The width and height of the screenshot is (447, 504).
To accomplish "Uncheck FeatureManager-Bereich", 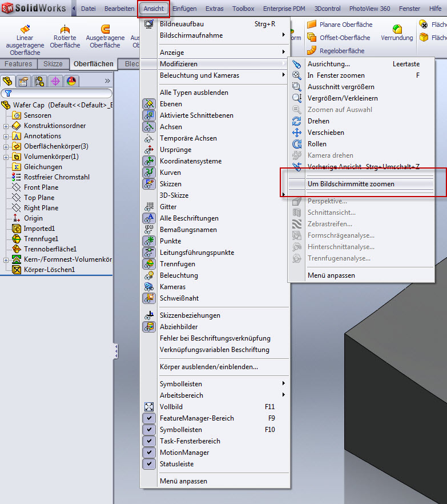I will click(x=149, y=418).
